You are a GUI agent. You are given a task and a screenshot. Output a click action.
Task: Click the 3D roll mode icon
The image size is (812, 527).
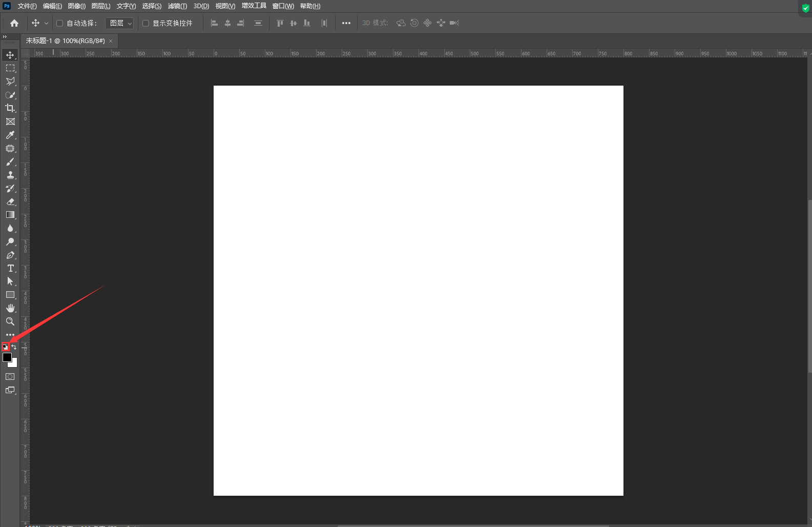[414, 23]
